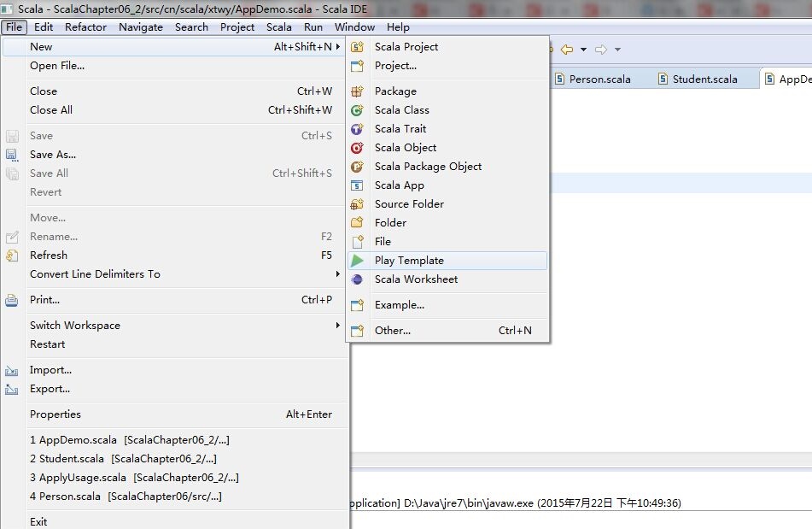Click the Source Folder icon
This screenshot has height=529, width=812.
[357, 204]
